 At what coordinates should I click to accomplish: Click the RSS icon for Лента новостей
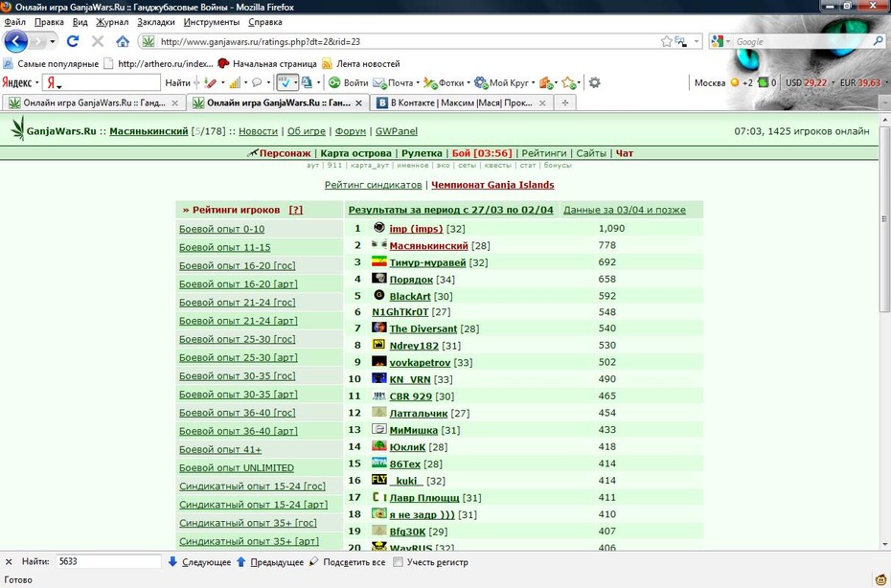[327, 63]
